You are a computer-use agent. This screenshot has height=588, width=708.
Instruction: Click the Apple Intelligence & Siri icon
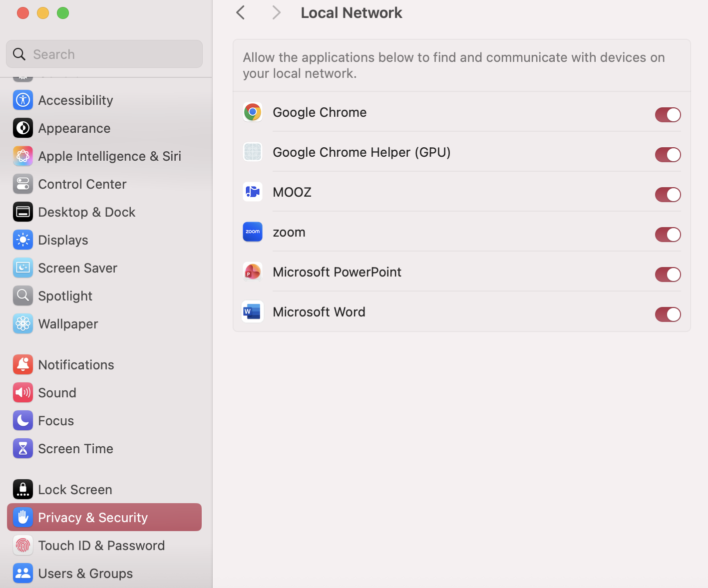(x=23, y=156)
